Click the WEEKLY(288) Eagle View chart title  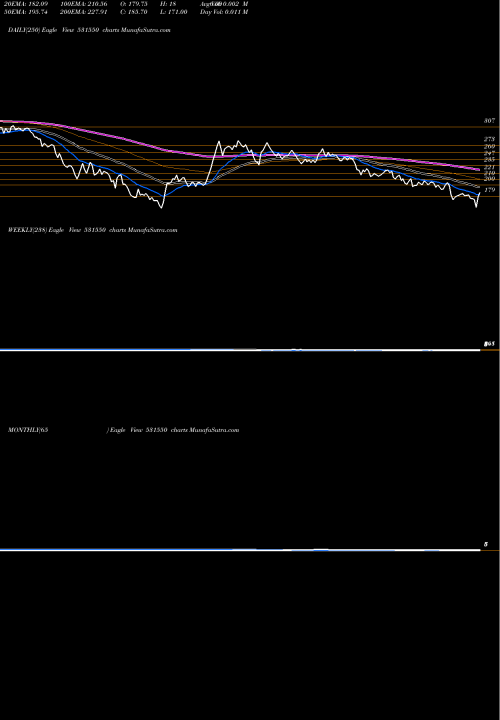pos(93,230)
